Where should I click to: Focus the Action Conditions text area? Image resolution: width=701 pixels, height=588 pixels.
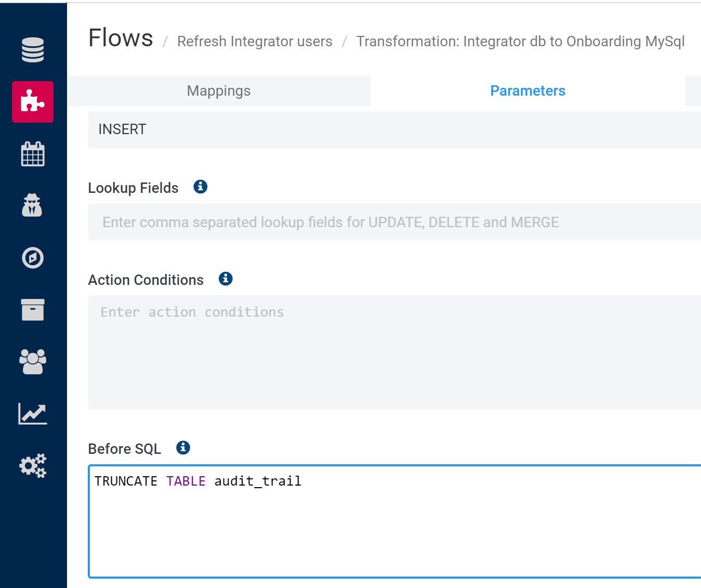[x=394, y=352]
